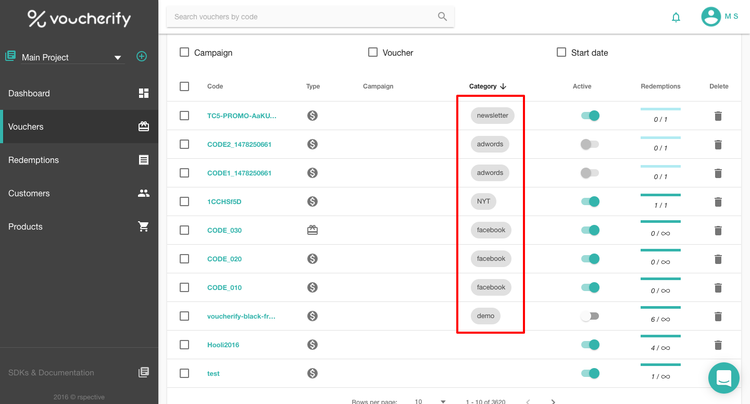
Task: Disable the Active switch for Hooli2016
Action: pos(589,345)
